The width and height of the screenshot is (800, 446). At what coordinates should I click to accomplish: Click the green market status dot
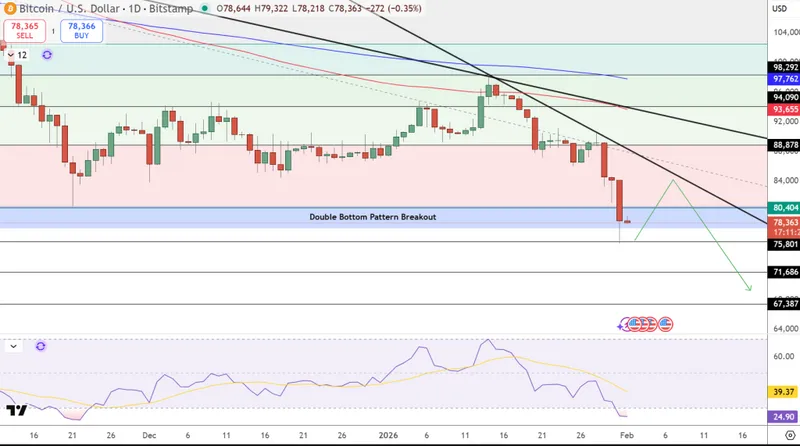[x=205, y=8]
